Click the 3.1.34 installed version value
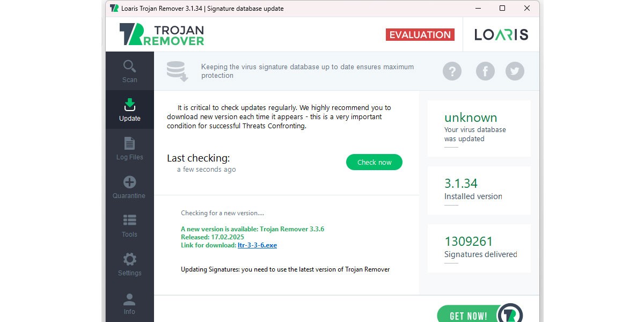 point(461,184)
